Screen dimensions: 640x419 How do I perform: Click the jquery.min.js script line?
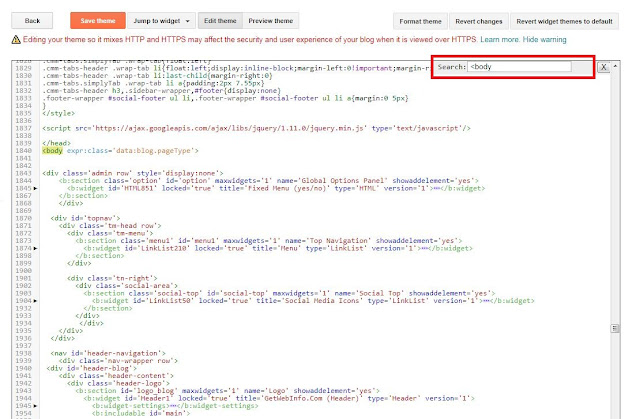(256, 128)
